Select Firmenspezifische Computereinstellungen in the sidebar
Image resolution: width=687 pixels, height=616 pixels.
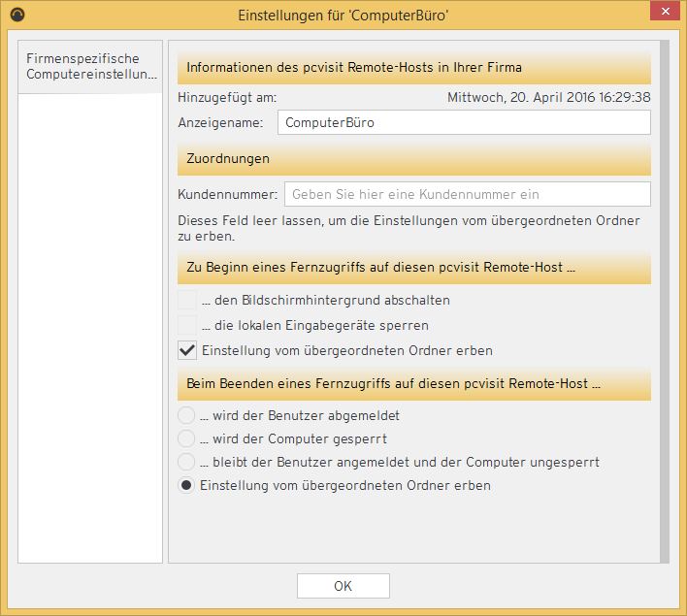[90, 67]
